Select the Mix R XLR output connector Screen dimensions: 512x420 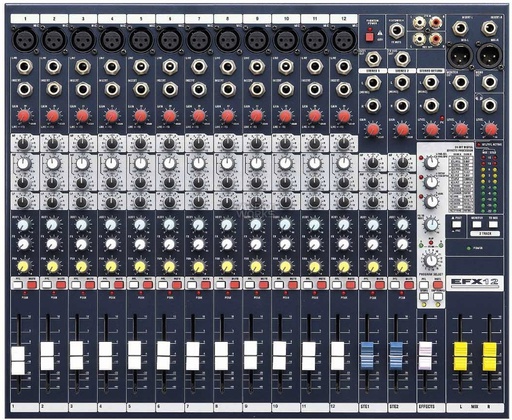489,55
